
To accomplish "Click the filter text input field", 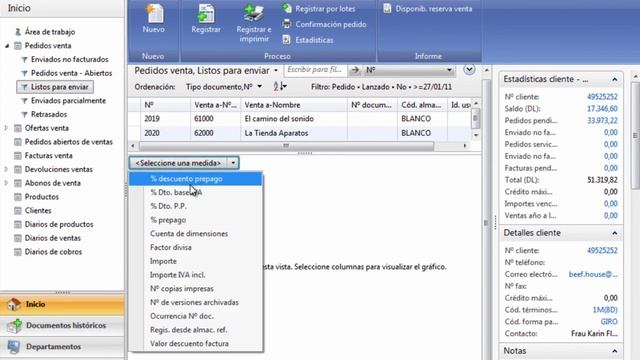I will coord(315,70).
